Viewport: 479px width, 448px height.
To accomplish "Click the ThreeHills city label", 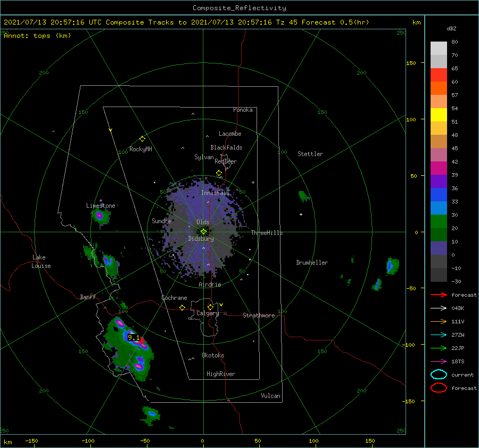I will (x=267, y=233).
